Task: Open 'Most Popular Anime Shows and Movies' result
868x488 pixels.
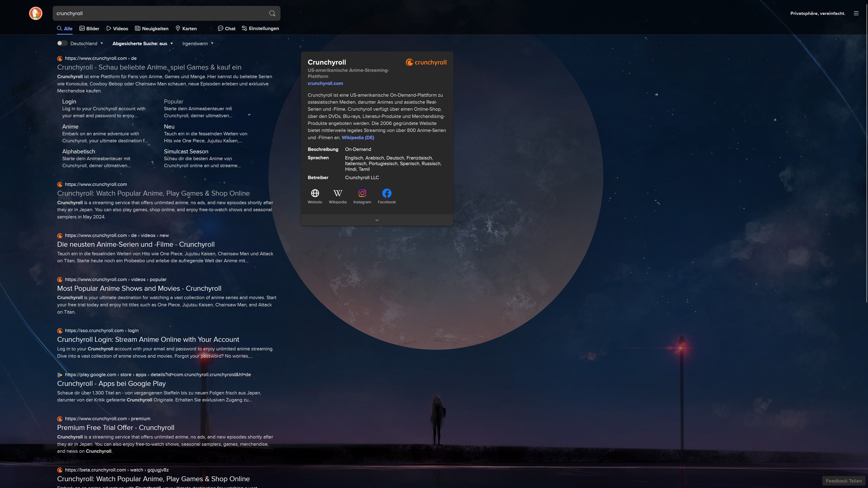Action: [139, 289]
